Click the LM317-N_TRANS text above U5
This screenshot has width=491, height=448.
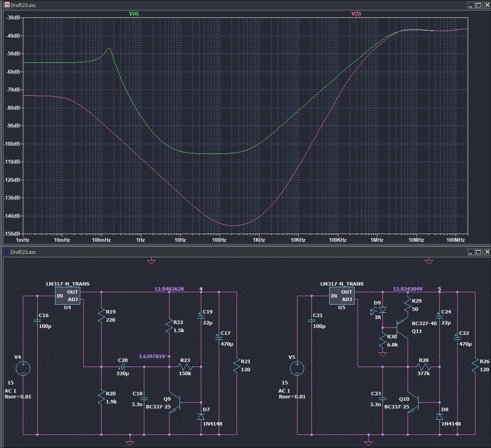coord(342,284)
